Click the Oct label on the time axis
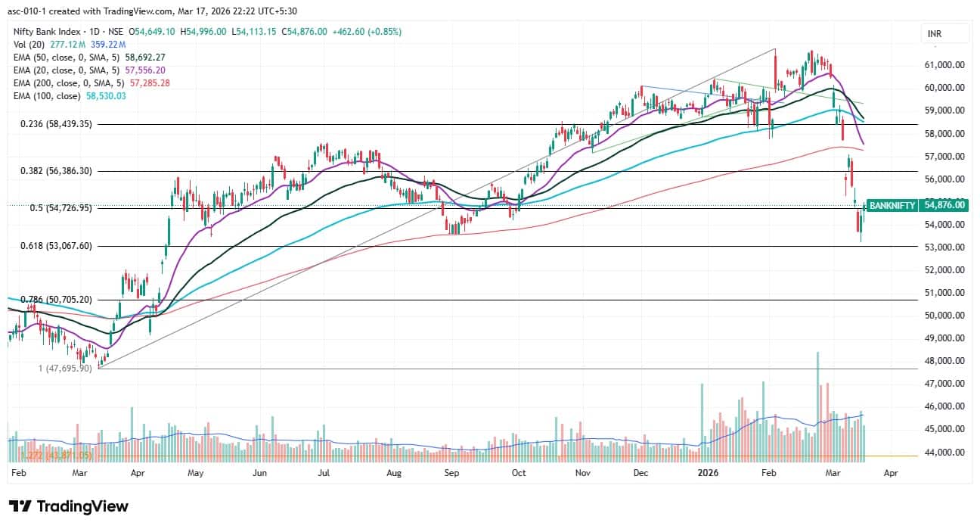The width and height of the screenshot is (980, 529). point(519,472)
